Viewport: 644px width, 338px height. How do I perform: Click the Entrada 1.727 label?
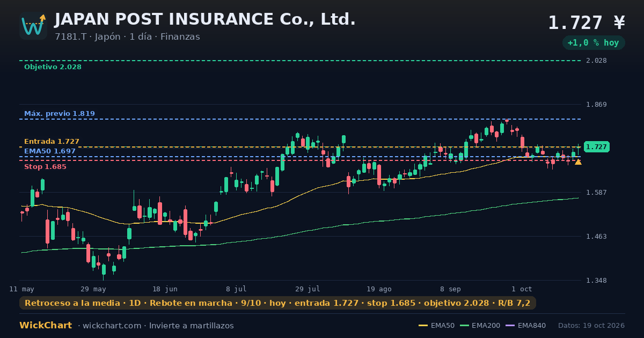click(52, 142)
